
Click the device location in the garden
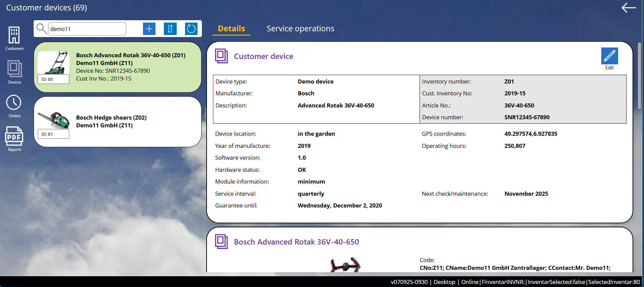[316, 134]
